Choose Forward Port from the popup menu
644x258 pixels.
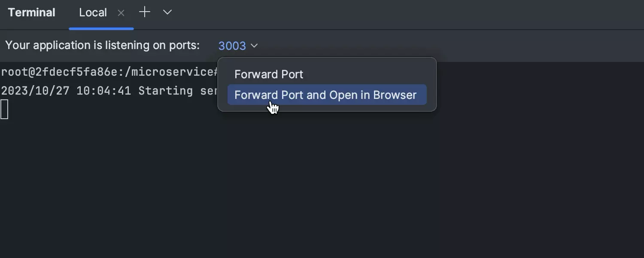(269, 74)
